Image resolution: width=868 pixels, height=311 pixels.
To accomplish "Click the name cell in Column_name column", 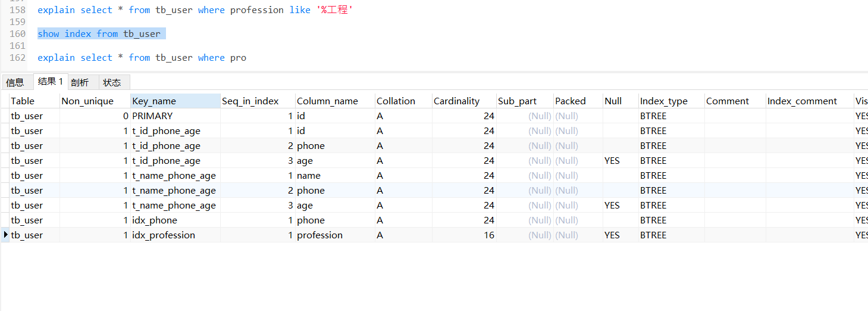I will pyautogui.click(x=309, y=176).
